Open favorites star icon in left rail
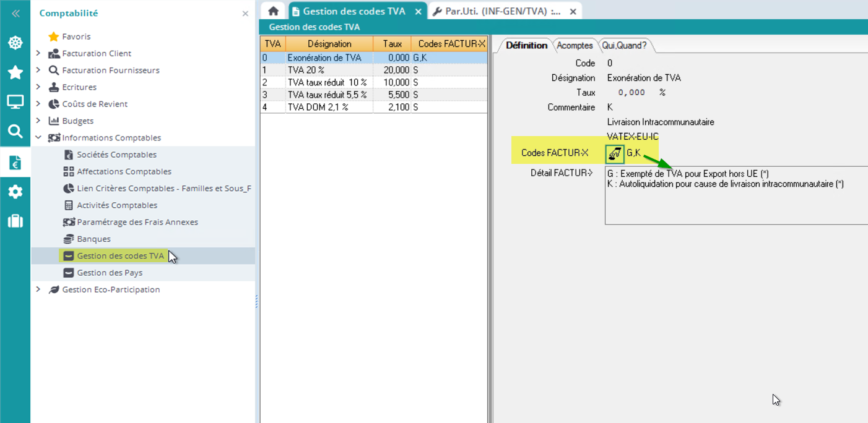 pos(15,72)
